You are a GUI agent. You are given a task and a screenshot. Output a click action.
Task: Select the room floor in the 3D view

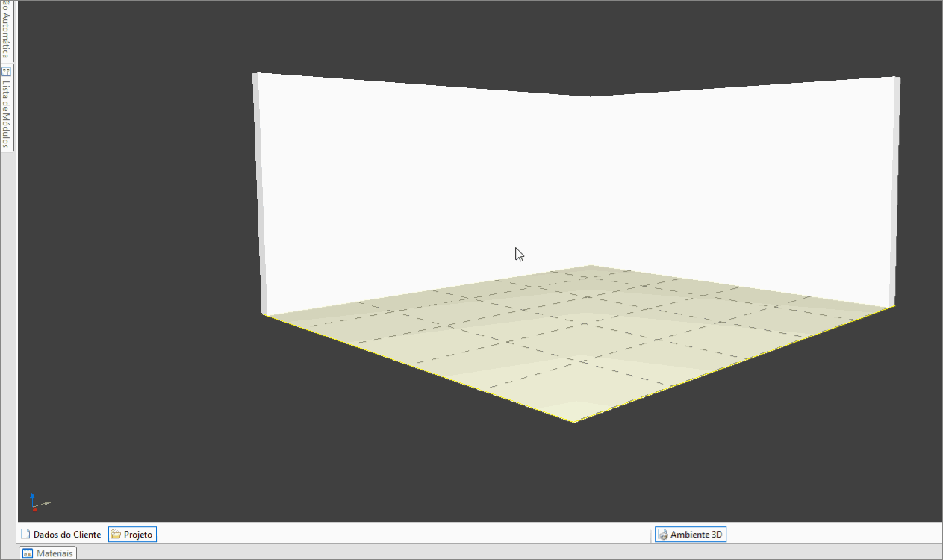[579, 343]
